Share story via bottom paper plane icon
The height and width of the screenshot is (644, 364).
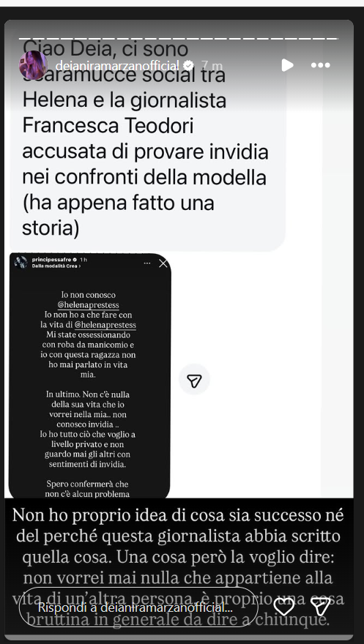(321, 607)
